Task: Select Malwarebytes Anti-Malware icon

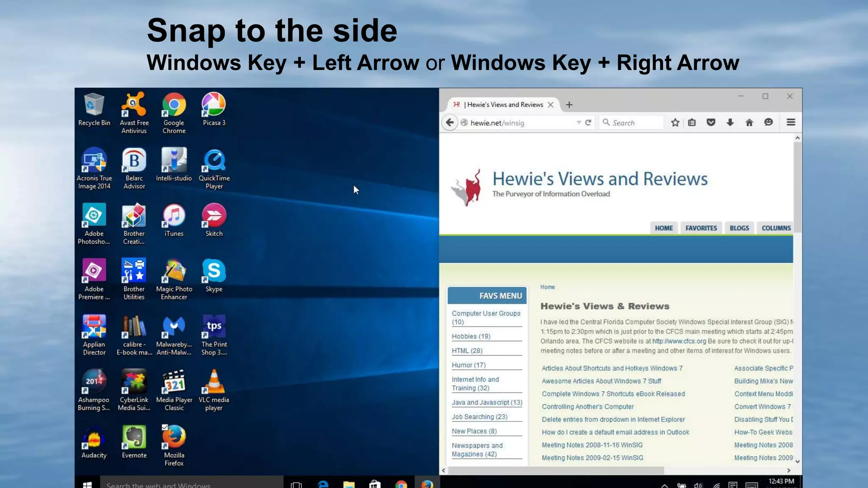Action: pyautogui.click(x=174, y=335)
